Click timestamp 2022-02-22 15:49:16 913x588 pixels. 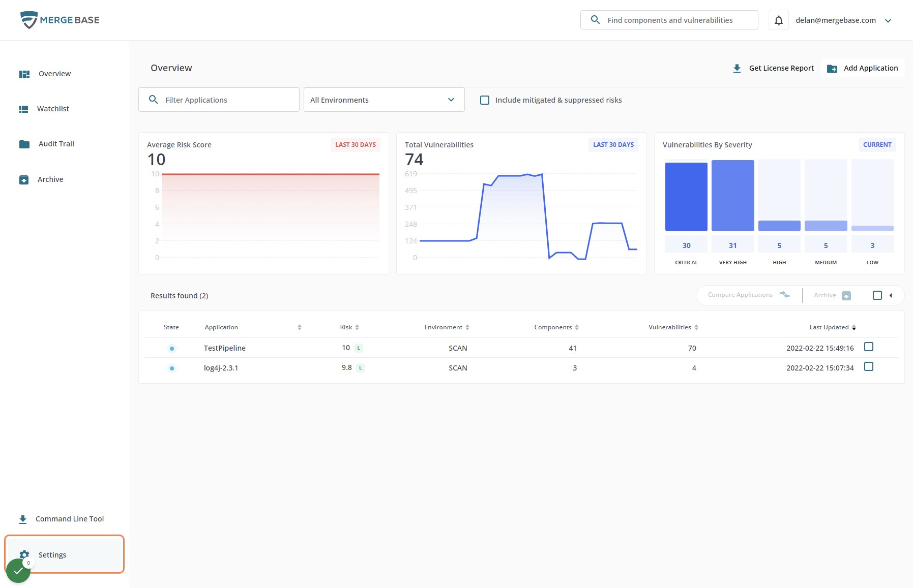[820, 348]
